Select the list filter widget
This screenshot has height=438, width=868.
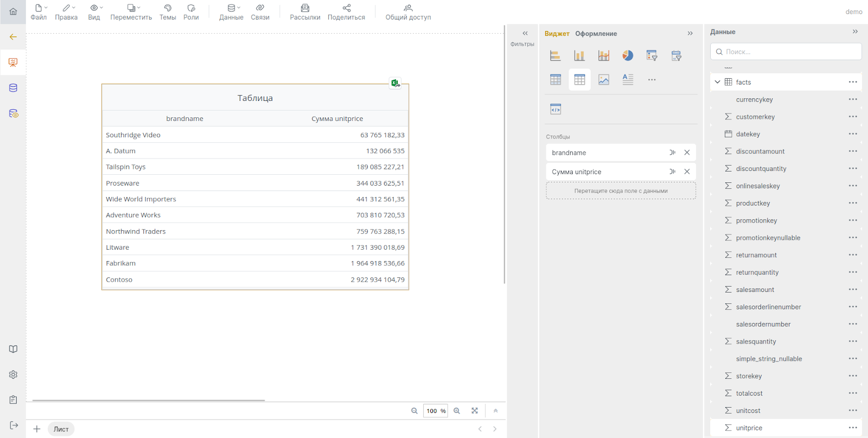click(652, 55)
